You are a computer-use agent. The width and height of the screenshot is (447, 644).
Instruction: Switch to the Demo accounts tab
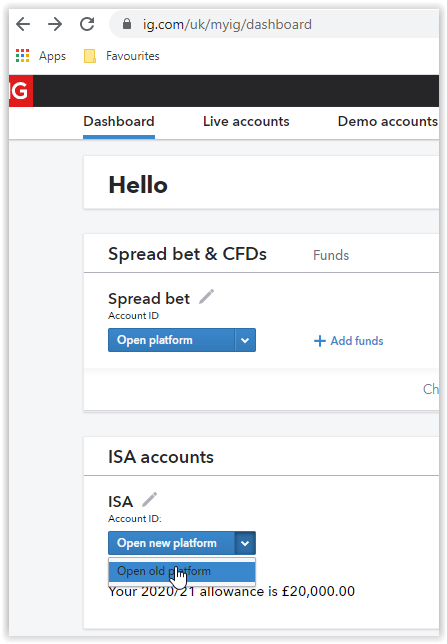pos(388,122)
